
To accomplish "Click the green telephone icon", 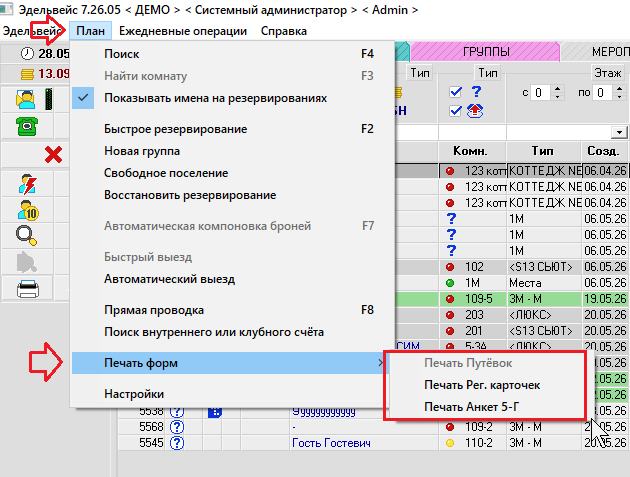I will (27, 126).
